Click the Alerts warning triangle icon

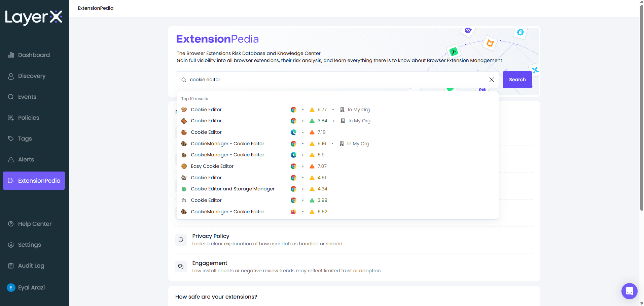(x=11, y=159)
